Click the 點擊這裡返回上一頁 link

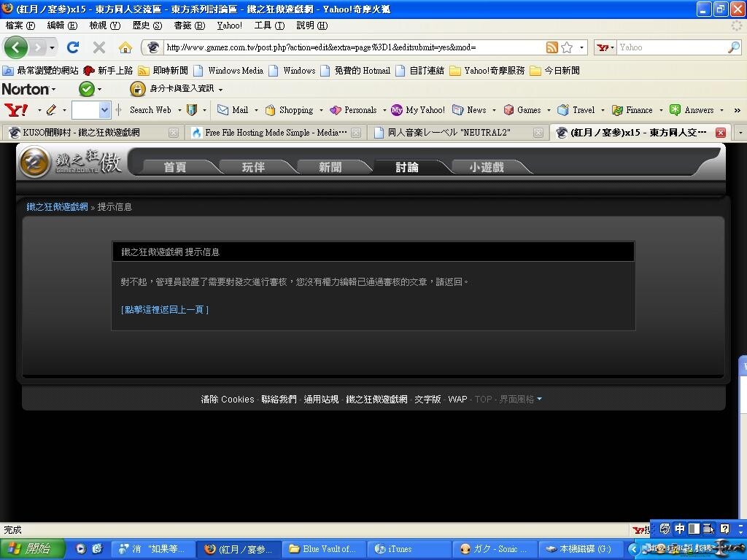165,310
